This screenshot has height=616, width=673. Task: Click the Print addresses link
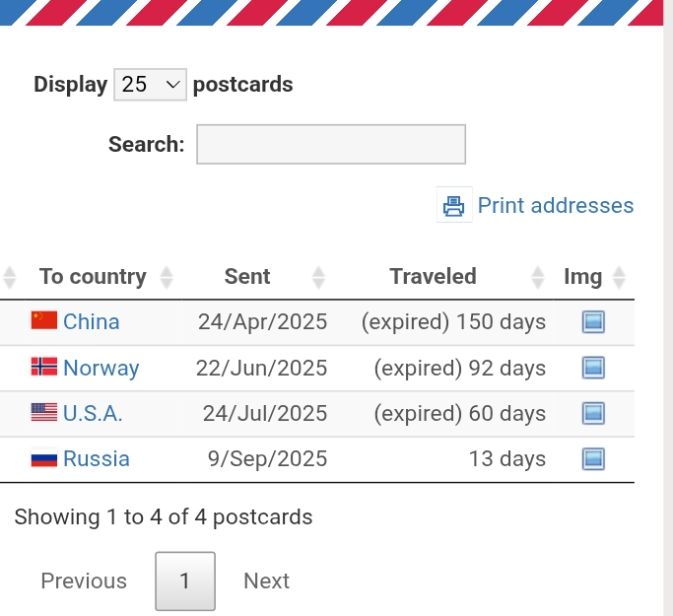pos(555,206)
